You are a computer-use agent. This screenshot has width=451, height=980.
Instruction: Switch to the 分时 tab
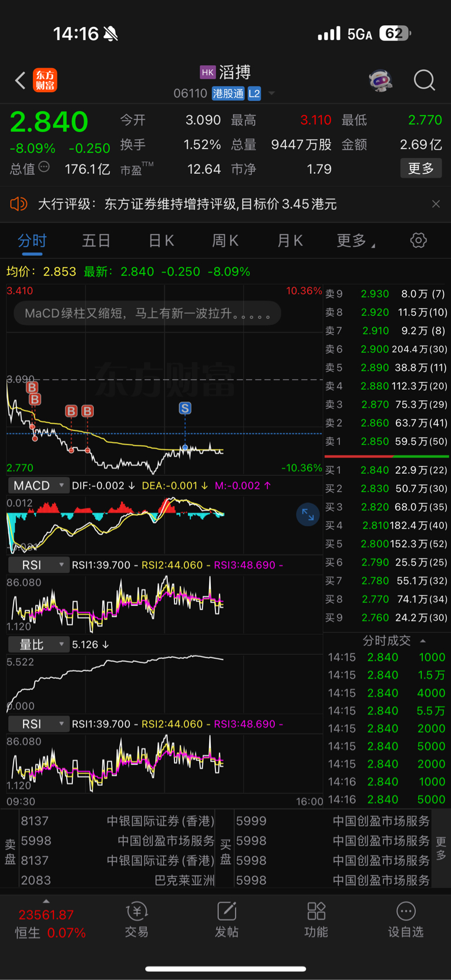32,241
